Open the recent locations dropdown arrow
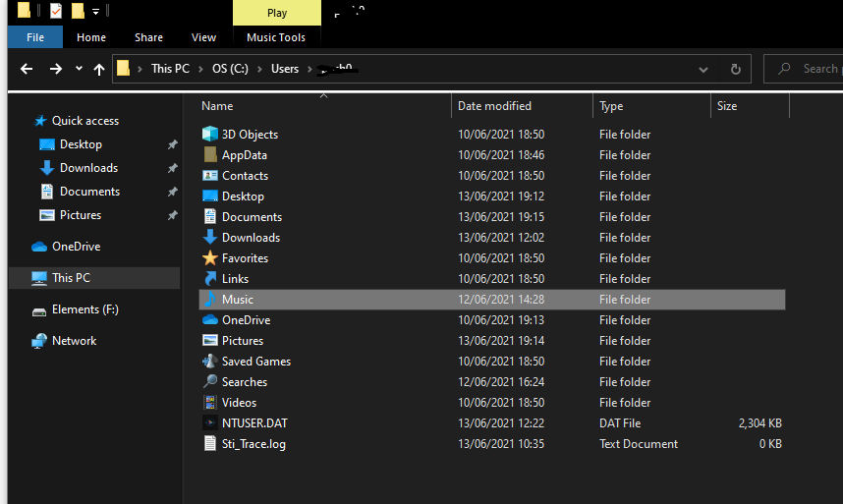 point(79,68)
